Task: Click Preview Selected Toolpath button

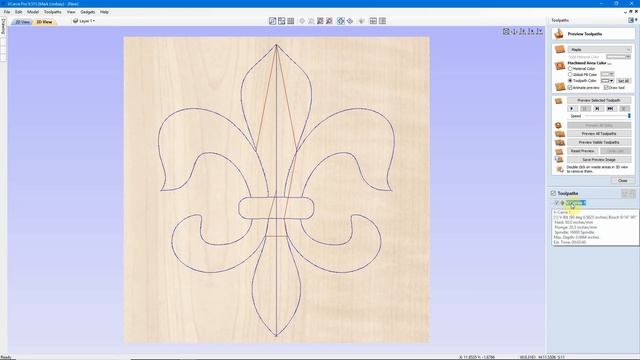Action: point(599,100)
